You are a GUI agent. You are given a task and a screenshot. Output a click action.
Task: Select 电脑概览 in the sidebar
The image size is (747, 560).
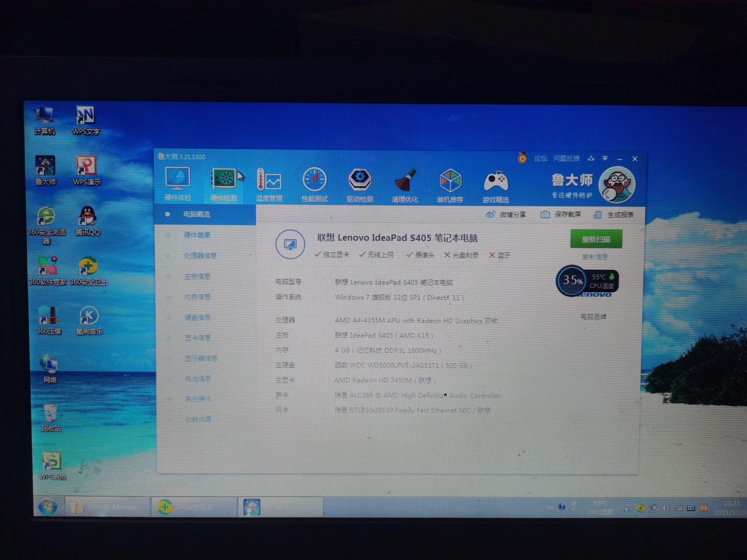(206, 214)
